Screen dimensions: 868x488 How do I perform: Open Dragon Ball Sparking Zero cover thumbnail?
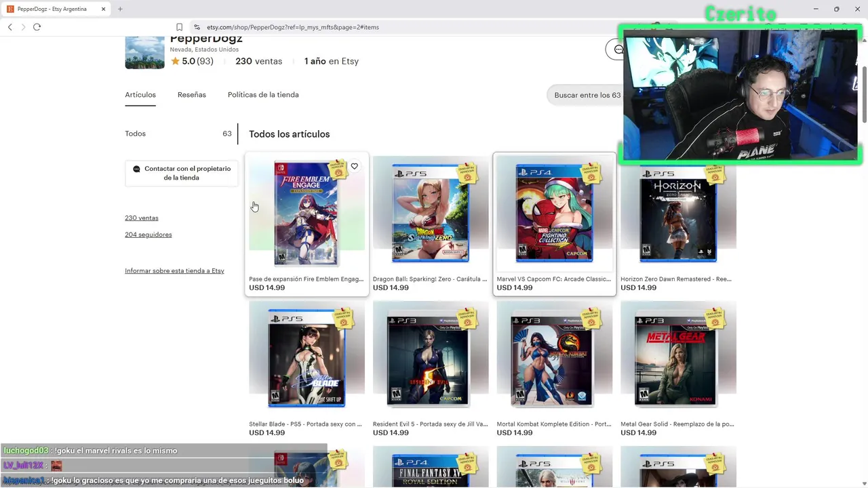point(431,213)
